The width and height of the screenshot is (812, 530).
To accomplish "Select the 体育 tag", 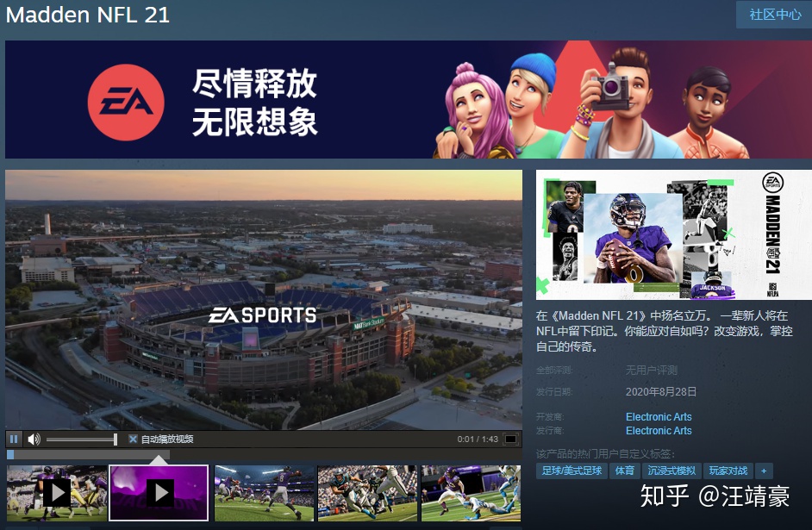I will 625,471.
